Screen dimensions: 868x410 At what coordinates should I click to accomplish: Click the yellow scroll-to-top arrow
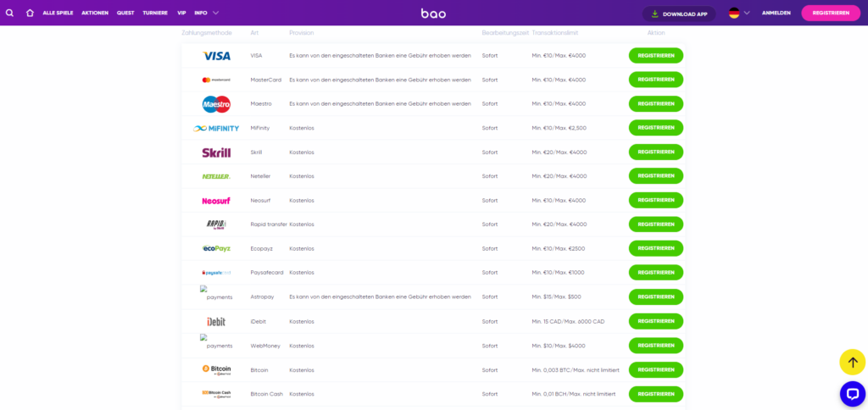pyautogui.click(x=853, y=363)
